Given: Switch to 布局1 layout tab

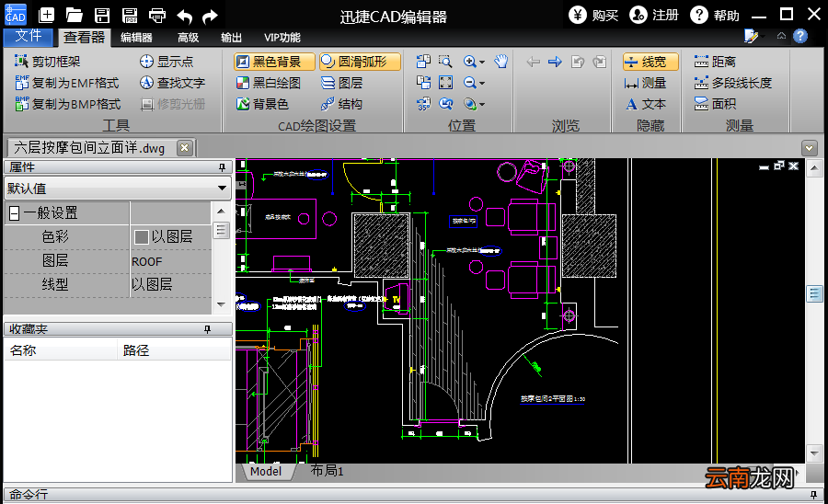Looking at the screenshot, I should pyautogui.click(x=327, y=471).
